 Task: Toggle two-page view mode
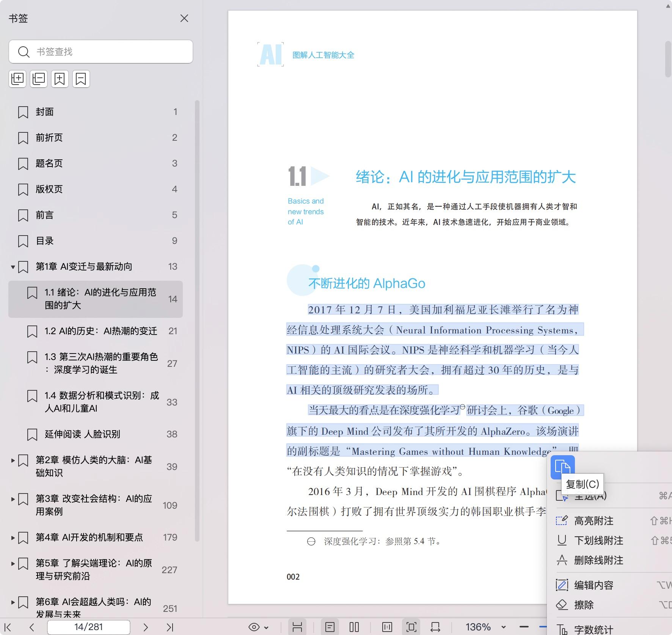(x=354, y=627)
